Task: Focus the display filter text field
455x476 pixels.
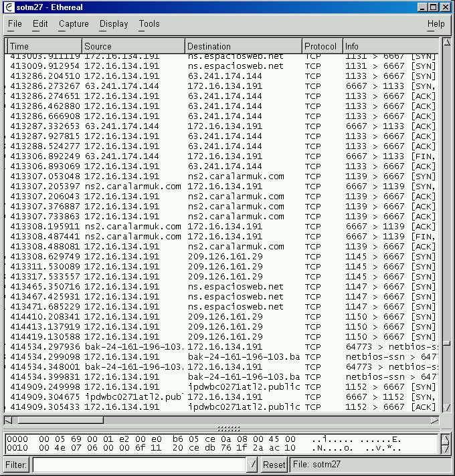Action: coord(139,465)
